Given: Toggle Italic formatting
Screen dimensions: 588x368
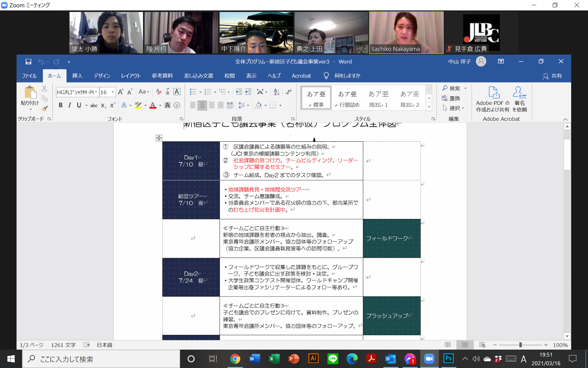Looking at the screenshot, I should (70, 105).
